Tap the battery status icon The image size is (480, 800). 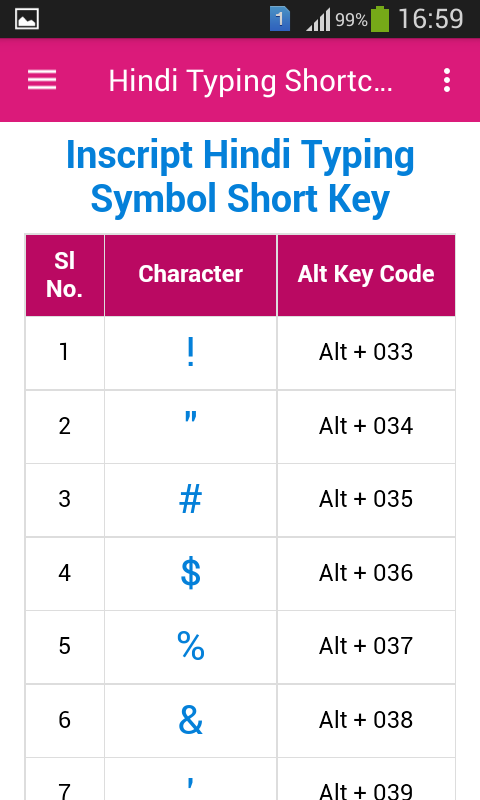(x=380, y=19)
